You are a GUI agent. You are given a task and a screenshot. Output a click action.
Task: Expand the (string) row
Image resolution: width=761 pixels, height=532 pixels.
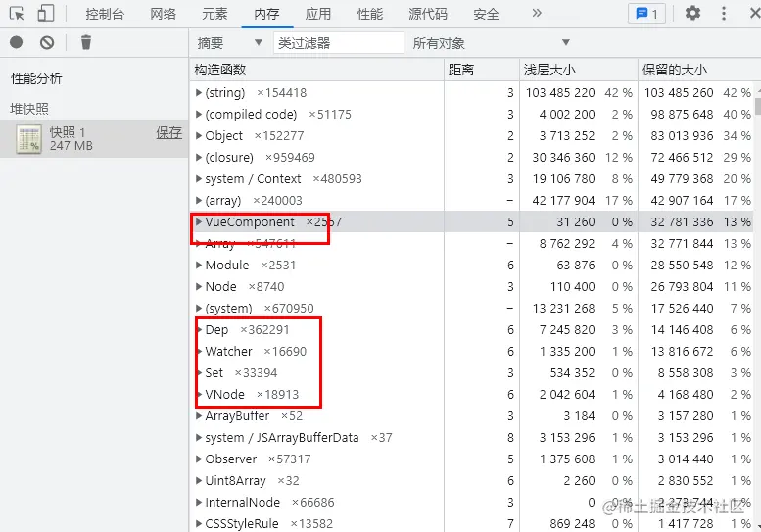click(x=199, y=92)
